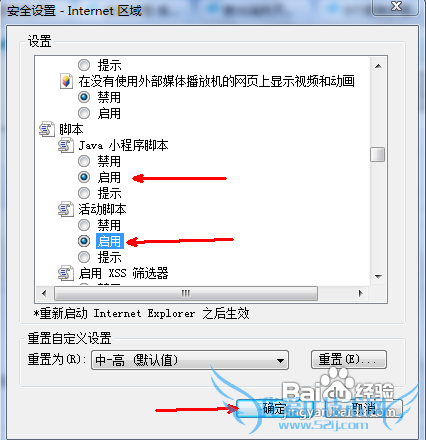The width and height of the screenshot is (426, 440).
Task: Click the settings list scroll-down arrow
Action: point(378,277)
